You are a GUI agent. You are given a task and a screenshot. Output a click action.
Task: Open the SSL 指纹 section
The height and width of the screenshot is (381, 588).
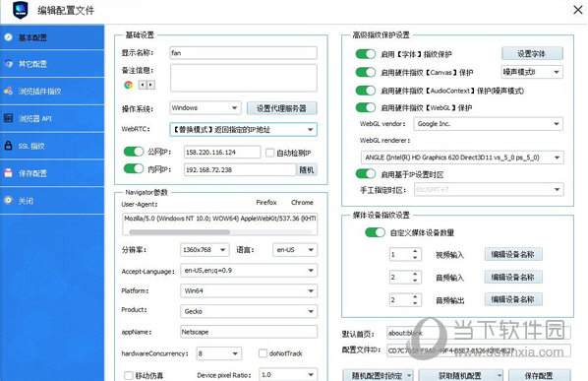pos(52,146)
